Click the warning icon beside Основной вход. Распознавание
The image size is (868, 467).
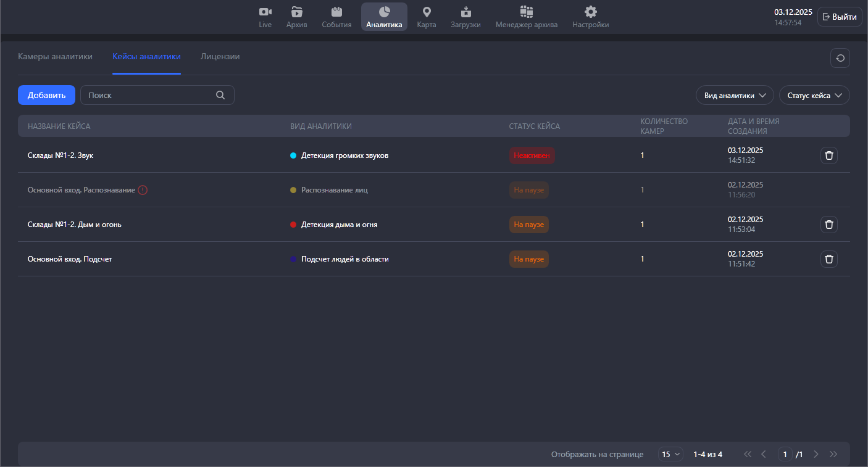[x=143, y=190]
